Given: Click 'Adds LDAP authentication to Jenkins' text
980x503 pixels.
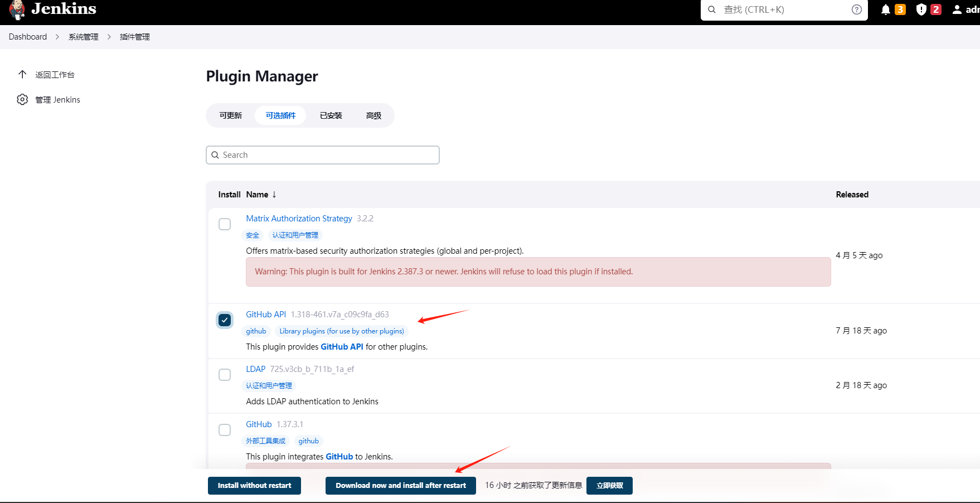Looking at the screenshot, I should click(x=312, y=402).
